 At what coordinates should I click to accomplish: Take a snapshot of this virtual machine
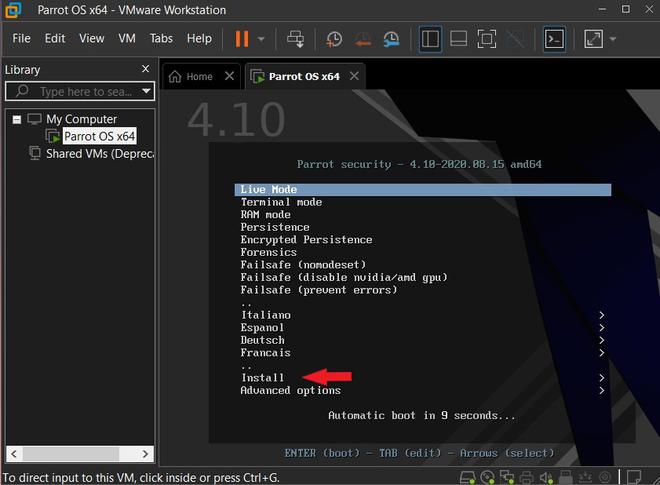click(334, 39)
